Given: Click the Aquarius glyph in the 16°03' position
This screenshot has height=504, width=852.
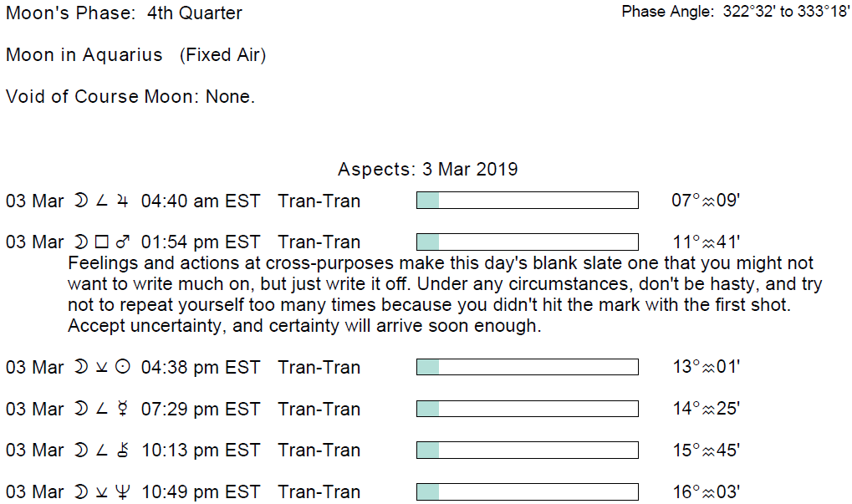Looking at the screenshot, I should click(x=709, y=492).
